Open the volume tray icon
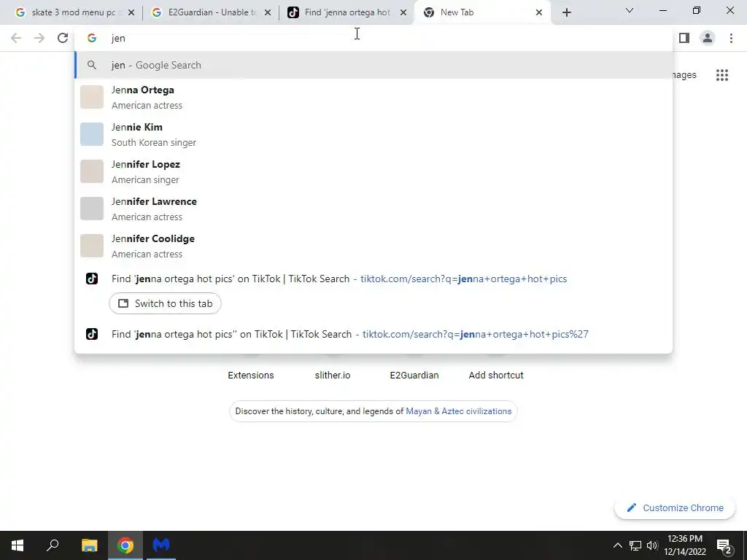 651,545
